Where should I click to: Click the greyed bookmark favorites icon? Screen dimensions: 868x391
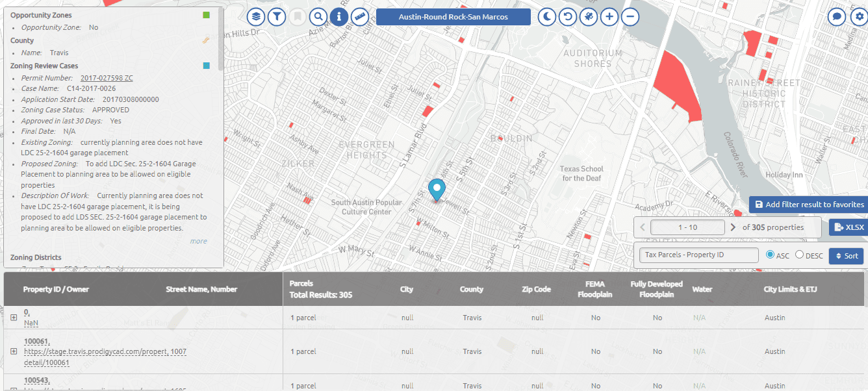pos(298,17)
